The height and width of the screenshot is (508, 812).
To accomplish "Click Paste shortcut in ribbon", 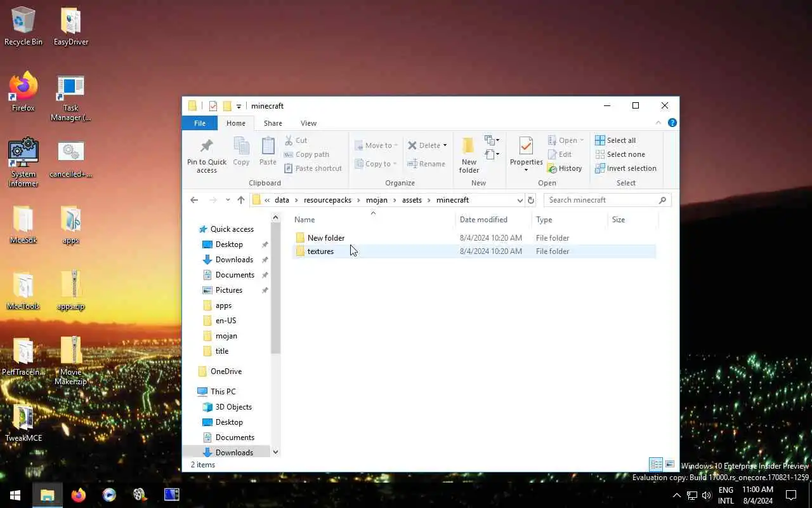I will [313, 168].
